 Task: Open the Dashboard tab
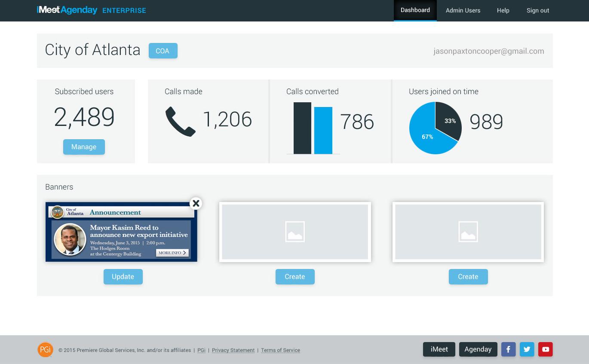pos(415,10)
